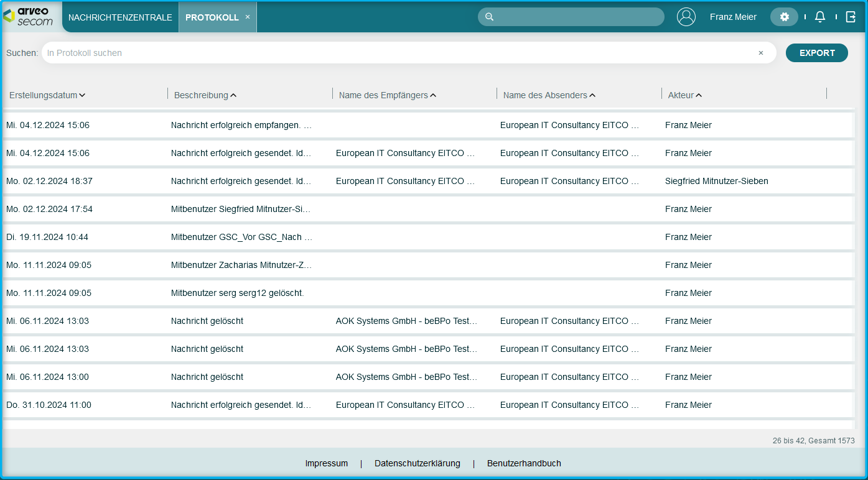Screen dimensions: 868x480
Task: Switch to Nachrichtenzentrale tab
Action: [120, 17]
